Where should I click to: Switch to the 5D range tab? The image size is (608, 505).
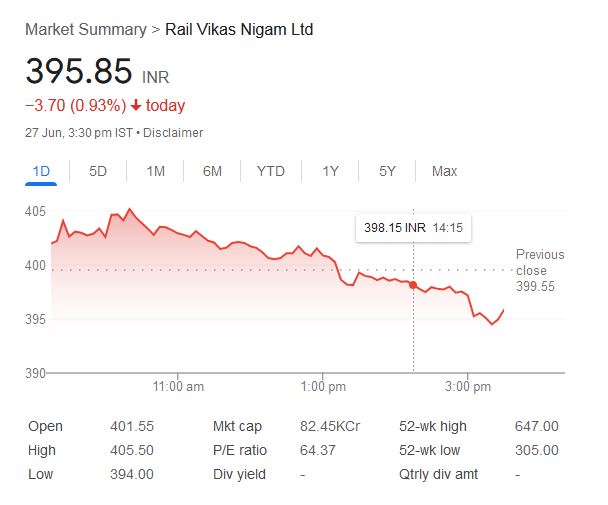pos(98,171)
